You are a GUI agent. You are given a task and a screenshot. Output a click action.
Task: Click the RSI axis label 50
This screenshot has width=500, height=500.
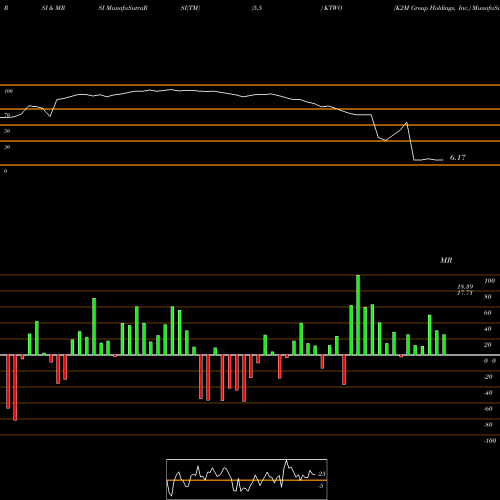point(7,131)
